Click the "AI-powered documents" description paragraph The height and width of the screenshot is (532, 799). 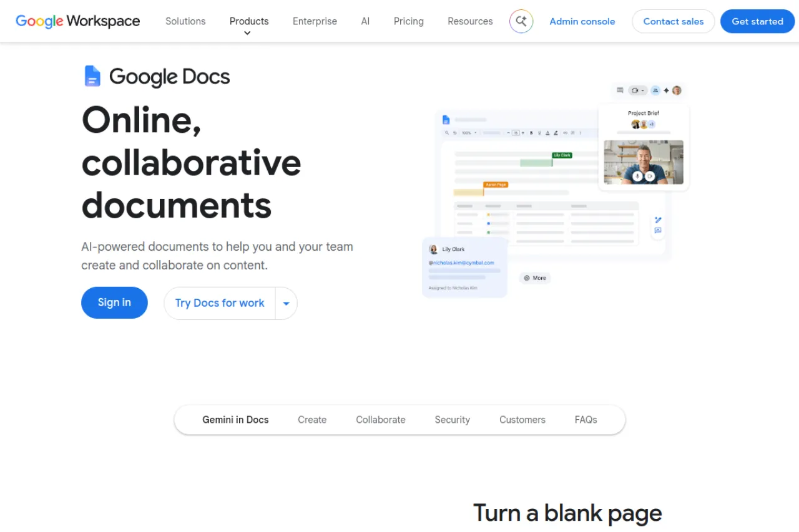pyautogui.click(x=217, y=256)
